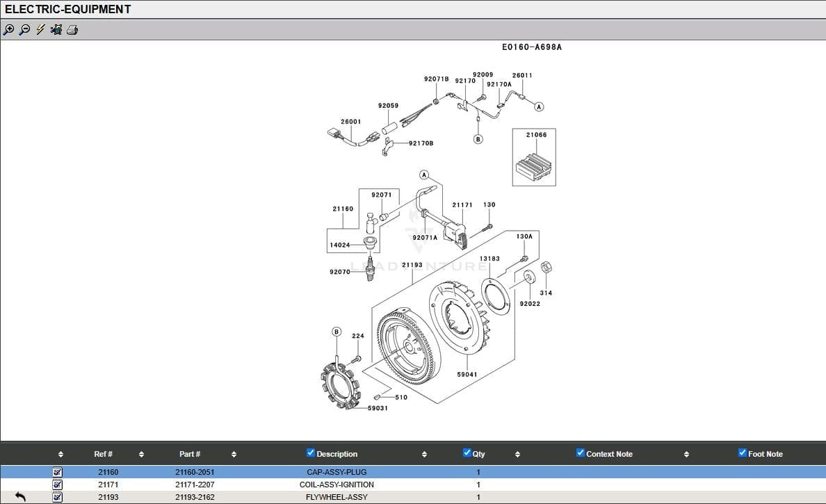Click the fit-to-window toolbar icon

(56, 30)
